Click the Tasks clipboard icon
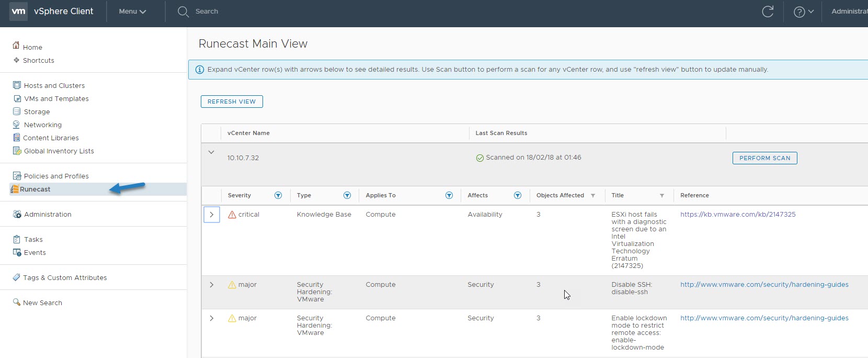Screen dimensions: 868x358 (16, 239)
